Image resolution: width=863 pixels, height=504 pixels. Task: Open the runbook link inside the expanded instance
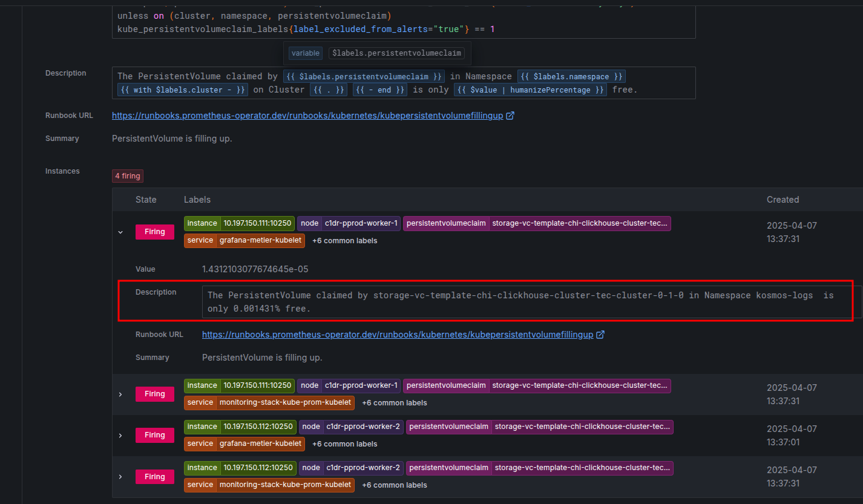click(x=397, y=335)
